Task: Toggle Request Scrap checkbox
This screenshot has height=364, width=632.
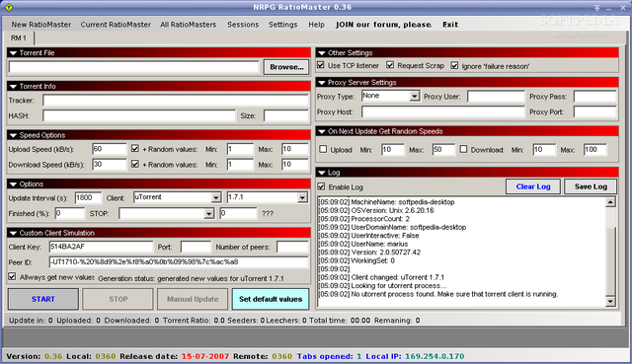Action: pos(390,65)
